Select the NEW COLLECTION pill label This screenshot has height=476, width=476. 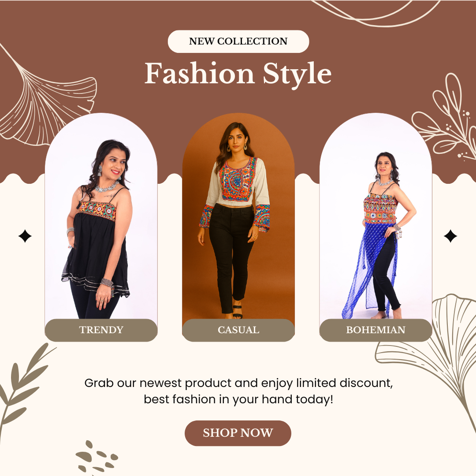pos(238,41)
